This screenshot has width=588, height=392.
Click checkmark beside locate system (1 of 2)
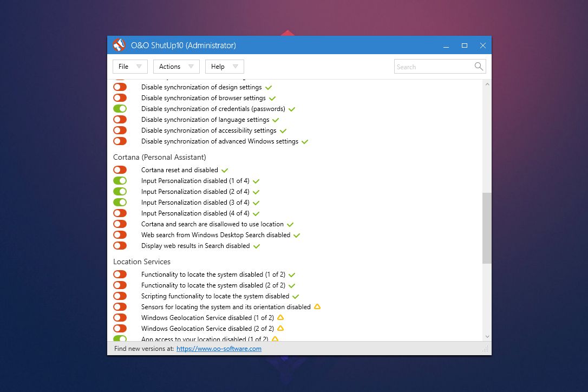click(x=292, y=275)
